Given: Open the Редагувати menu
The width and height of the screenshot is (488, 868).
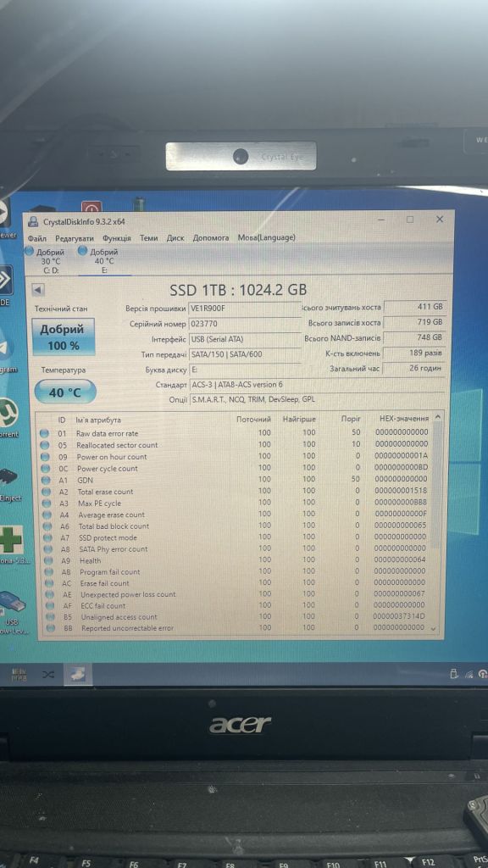Looking at the screenshot, I should [x=75, y=238].
